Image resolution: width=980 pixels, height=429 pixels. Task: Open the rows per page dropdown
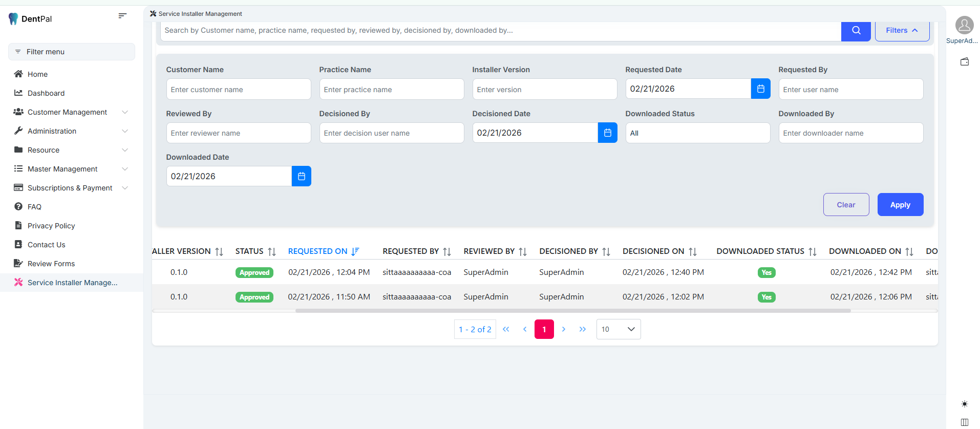point(618,329)
